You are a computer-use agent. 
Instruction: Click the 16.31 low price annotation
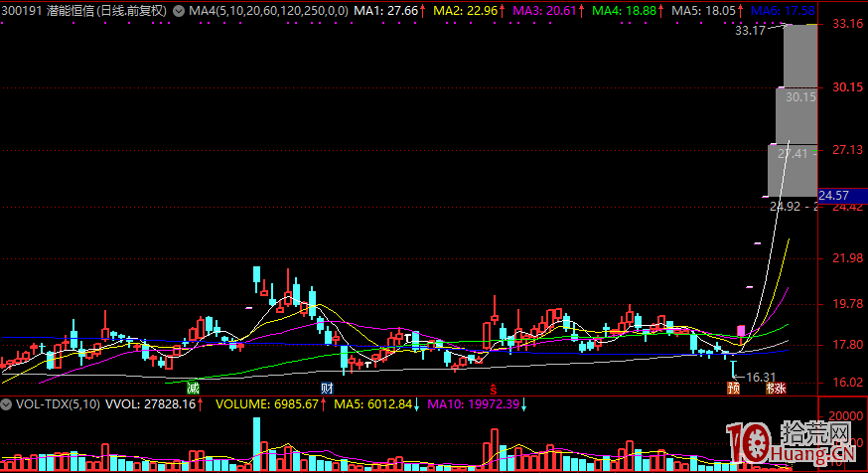pyautogui.click(x=761, y=378)
